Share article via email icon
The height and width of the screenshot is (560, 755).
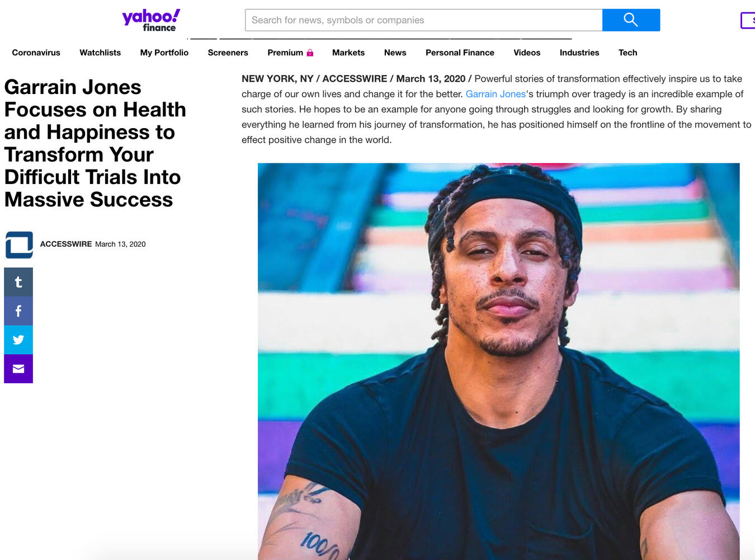click(x=18, y=369)
